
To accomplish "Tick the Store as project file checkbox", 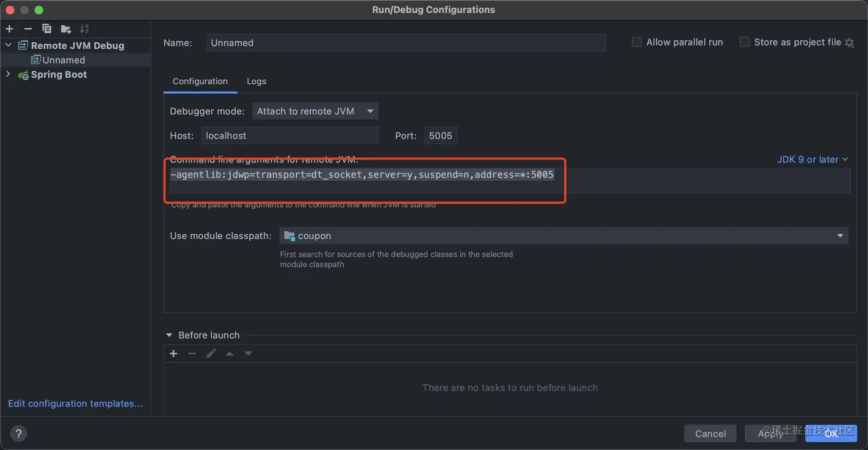I will point(745,42).
